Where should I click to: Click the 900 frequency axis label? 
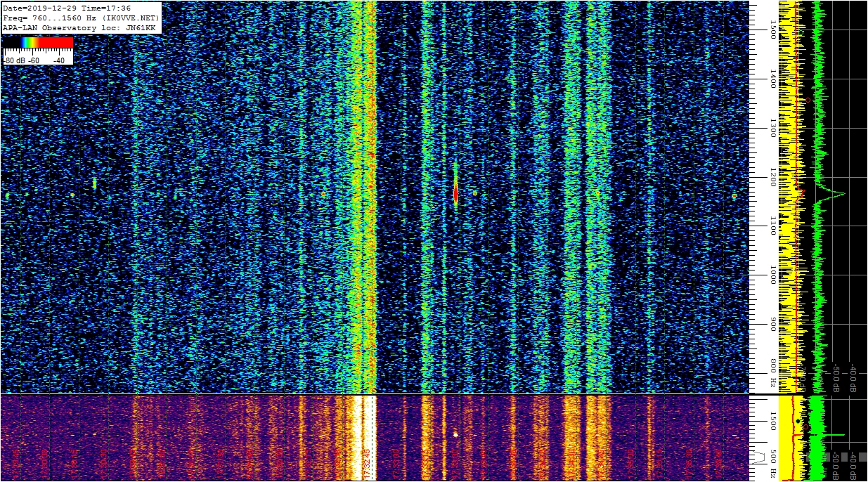(773, 324)
